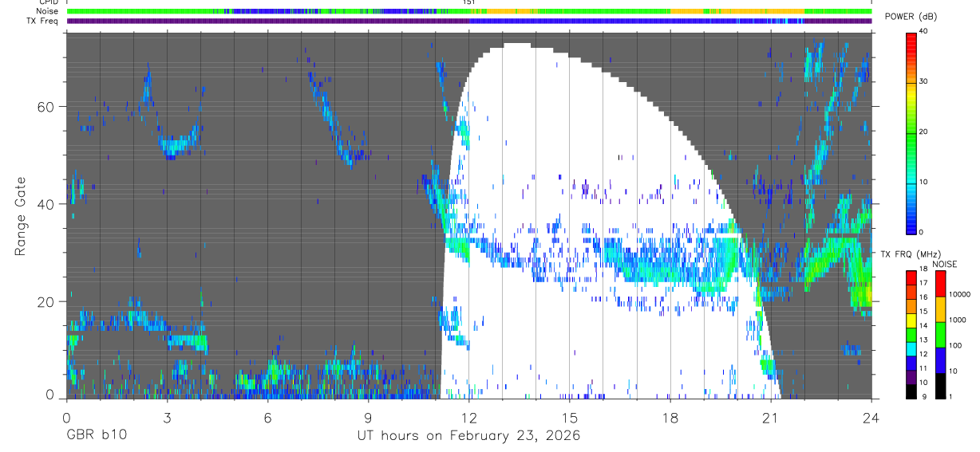Click the 'Noise' row label at top left
Screen dimensions: 980x452
[x=47, y=11]
